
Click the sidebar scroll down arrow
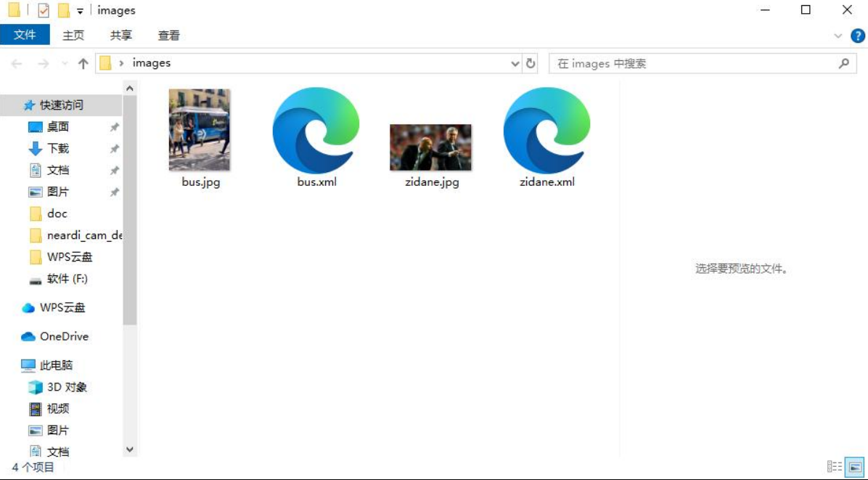coord(129,450)
